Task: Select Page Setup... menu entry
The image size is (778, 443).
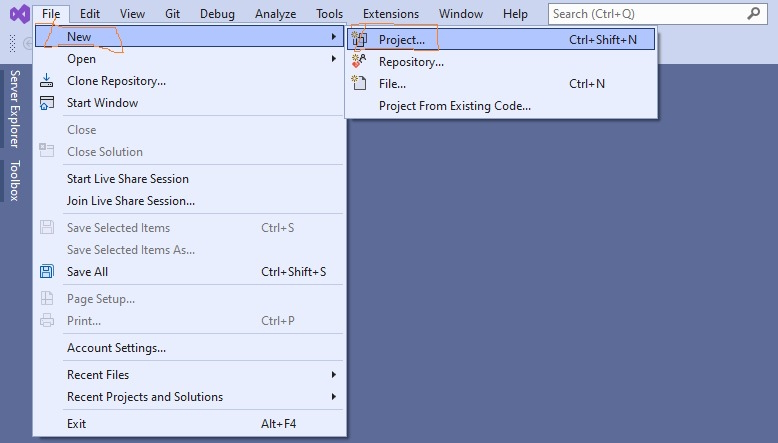Action: (189, 298)
